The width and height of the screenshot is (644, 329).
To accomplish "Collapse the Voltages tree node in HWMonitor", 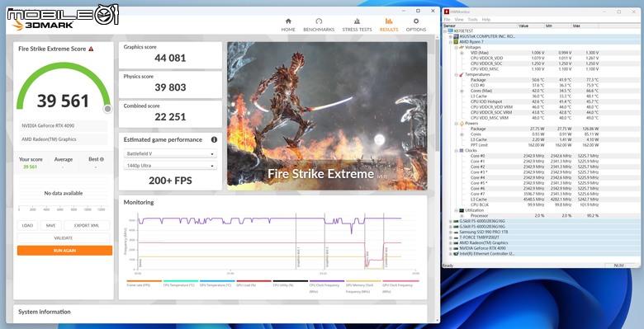I will [456, 48].
